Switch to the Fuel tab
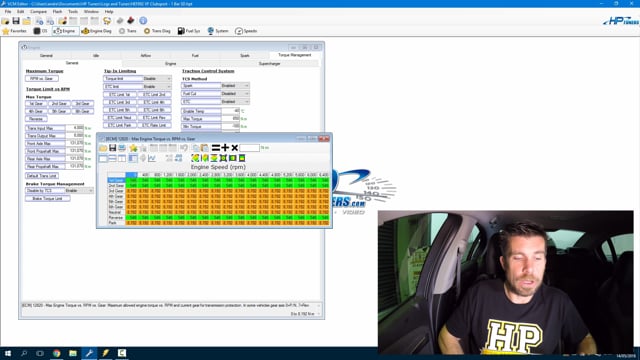 [x=195, y=56]
